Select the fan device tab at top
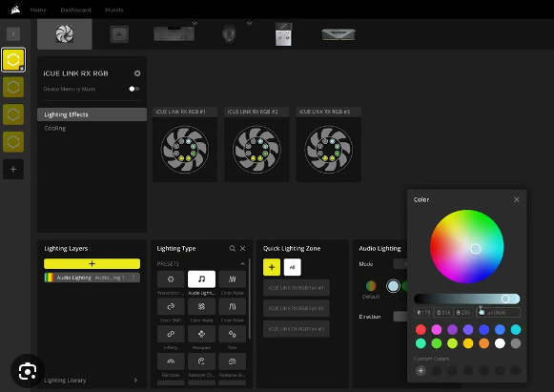The height and width of the screenshot is (392, 554). [65, 34]
